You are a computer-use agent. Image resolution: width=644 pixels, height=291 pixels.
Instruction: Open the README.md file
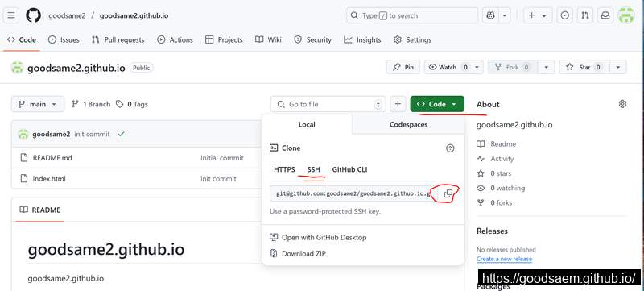click(52, 158)
